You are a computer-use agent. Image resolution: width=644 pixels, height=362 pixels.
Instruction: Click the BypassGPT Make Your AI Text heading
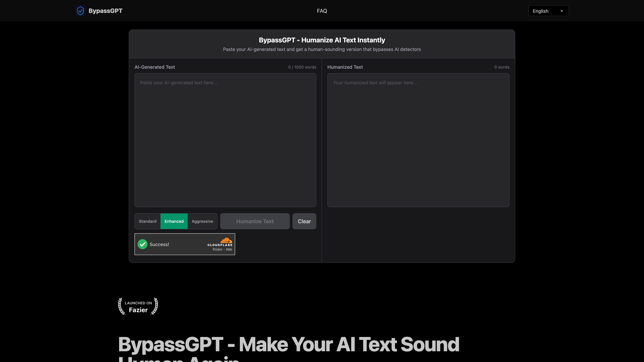(x=288, y=345)
